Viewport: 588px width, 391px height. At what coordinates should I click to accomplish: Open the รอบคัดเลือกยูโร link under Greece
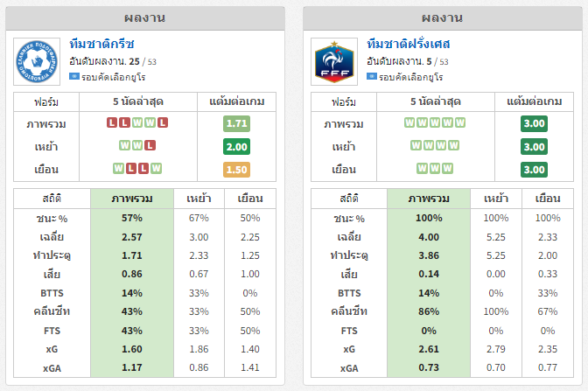[113, 77]
